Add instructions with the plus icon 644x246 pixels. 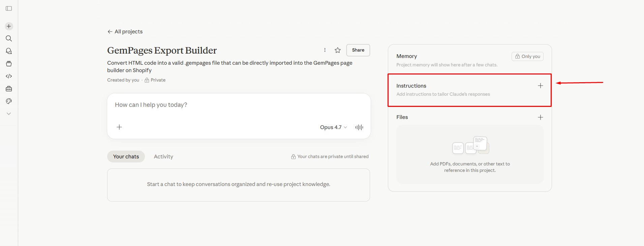[541, 86]
